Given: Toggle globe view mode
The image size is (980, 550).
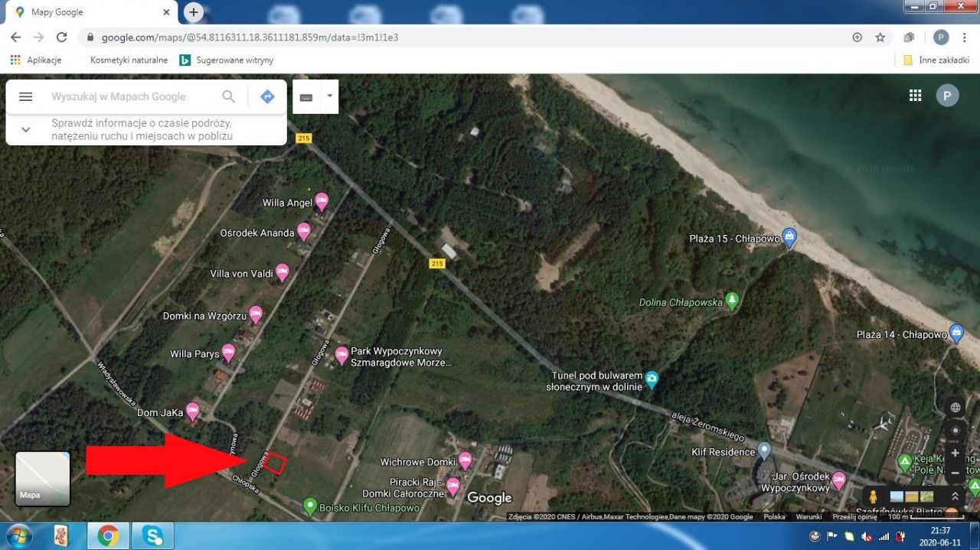Looking at the screenshot, I should pos(955,408).
